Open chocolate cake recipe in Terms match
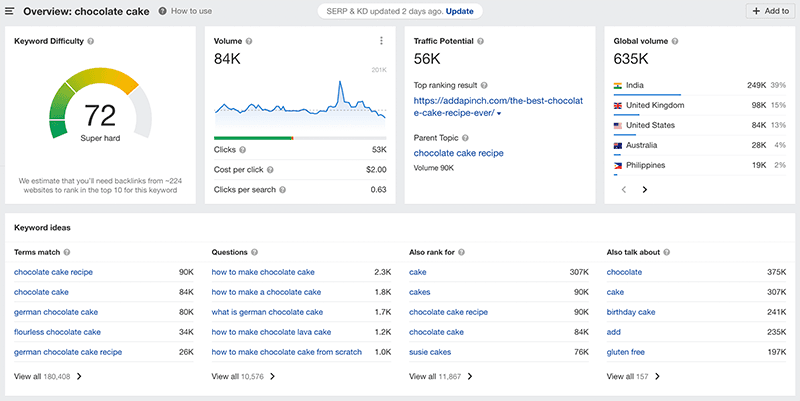The height and width of the screenshot is (401, 800). (53, 272)
